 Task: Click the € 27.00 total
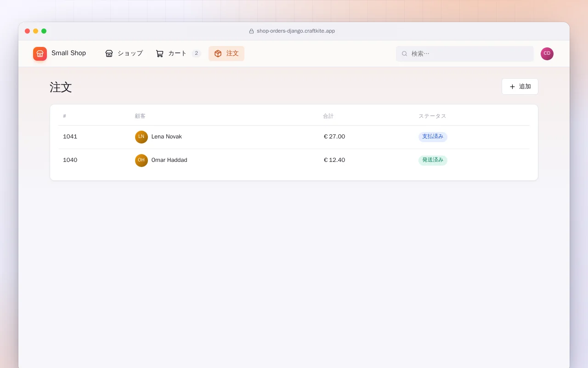click(334, 137)
